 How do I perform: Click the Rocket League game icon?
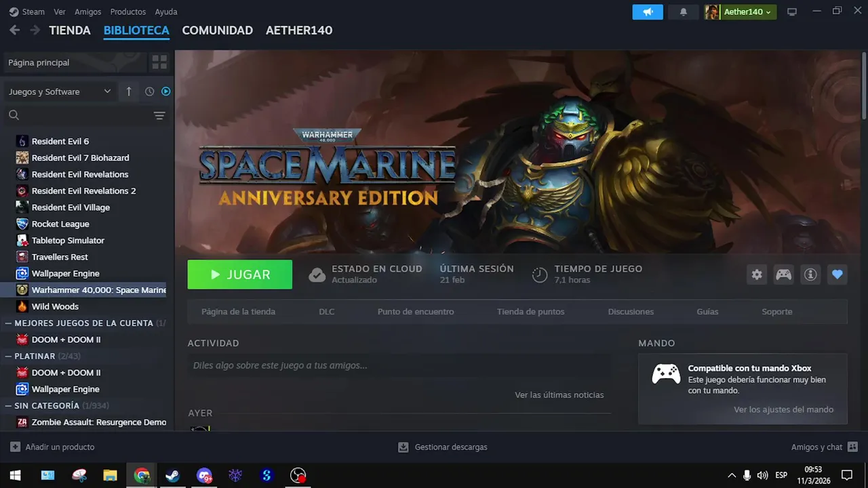pos(22,224)
